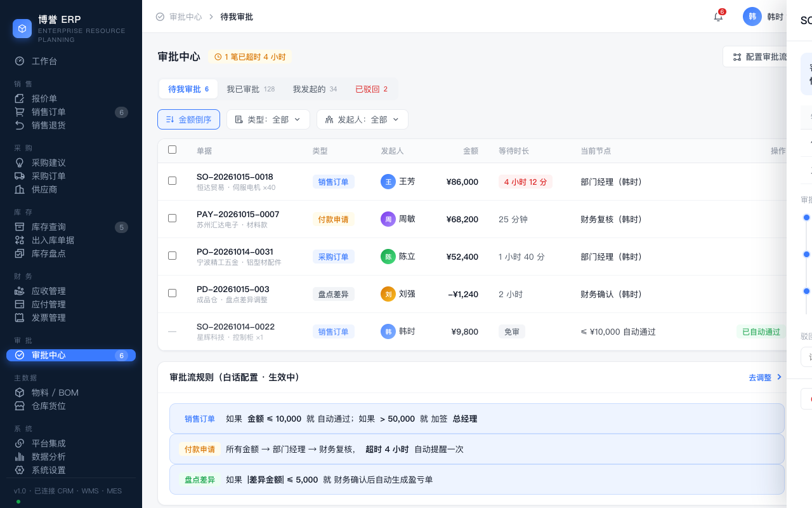
Task: Check the PAY-20261015-0007 row checkbox
Action: 172,218
